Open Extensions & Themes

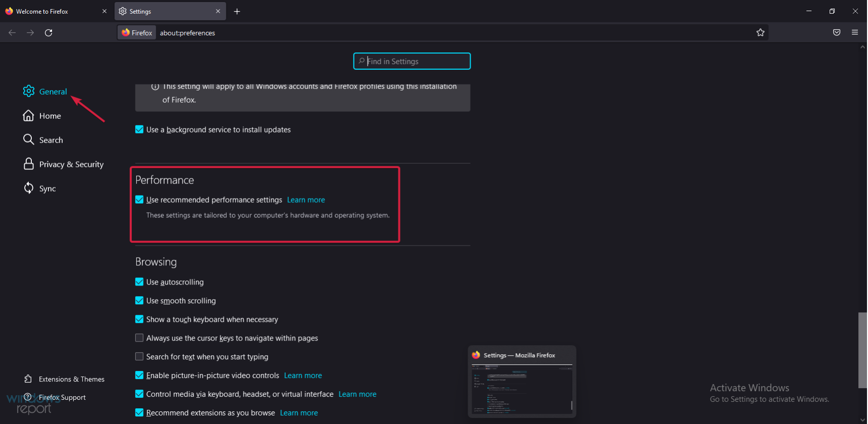coord(64,379)
